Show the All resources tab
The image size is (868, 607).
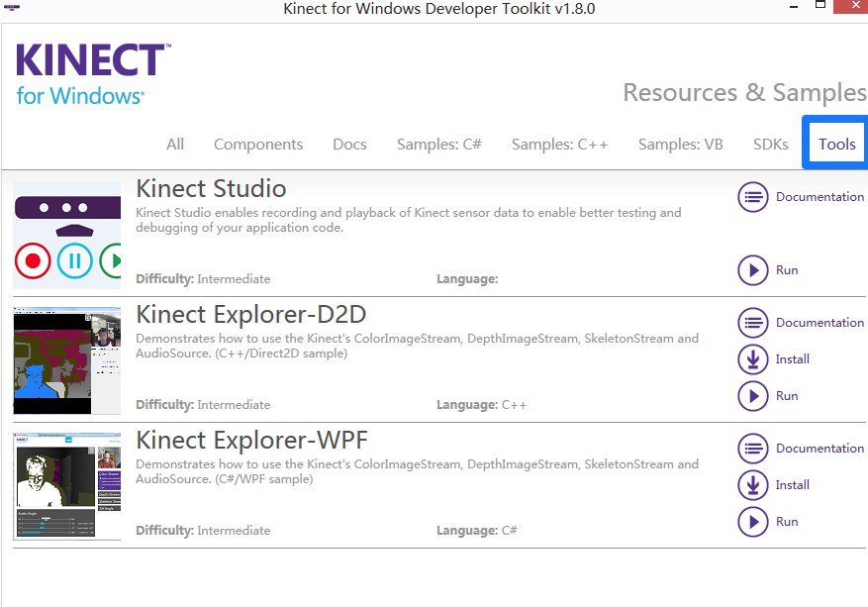click(175, 145)
